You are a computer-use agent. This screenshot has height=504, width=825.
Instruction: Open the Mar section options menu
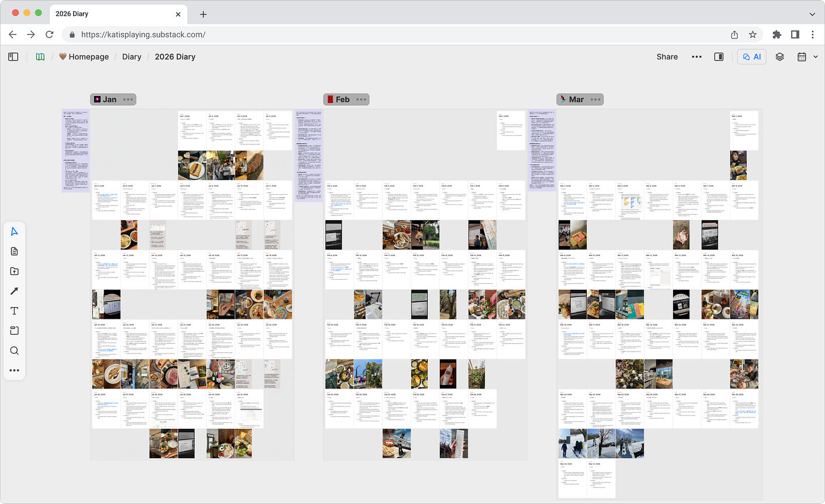pos(596,99)
